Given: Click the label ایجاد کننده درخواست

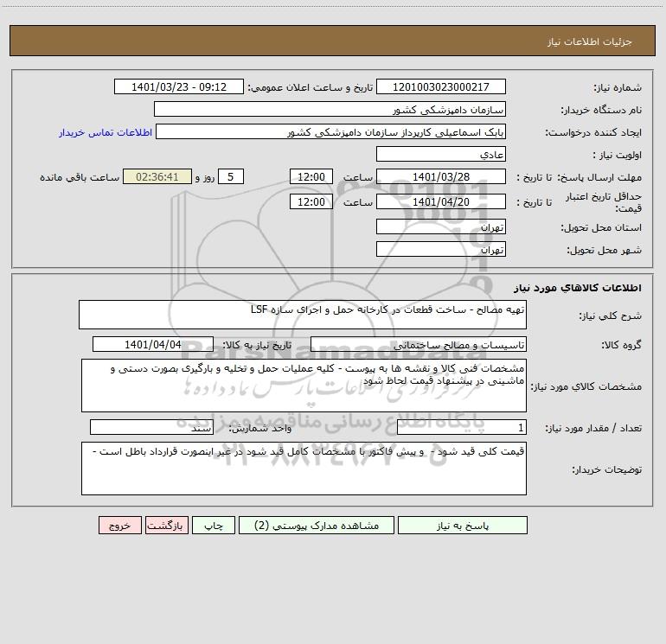Looking at the screenshot, I should point(593,133).
